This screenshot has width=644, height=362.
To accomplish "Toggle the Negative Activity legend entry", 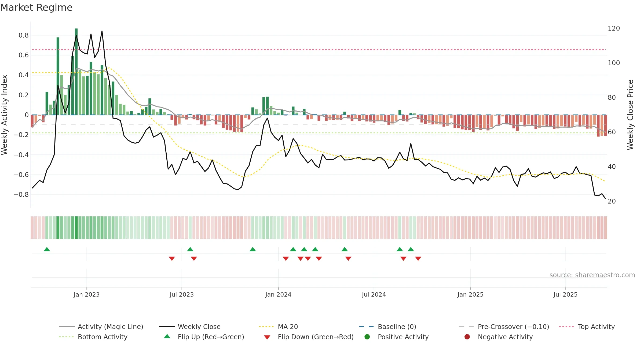I will point(499,337).
